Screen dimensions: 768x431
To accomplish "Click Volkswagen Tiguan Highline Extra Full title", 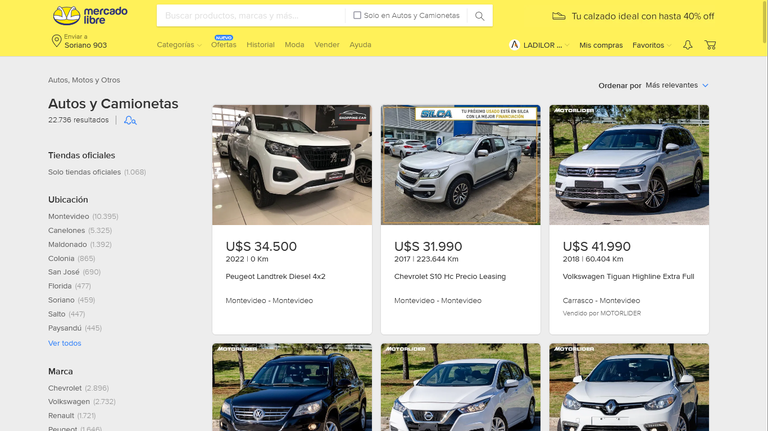I will (628, 276).
